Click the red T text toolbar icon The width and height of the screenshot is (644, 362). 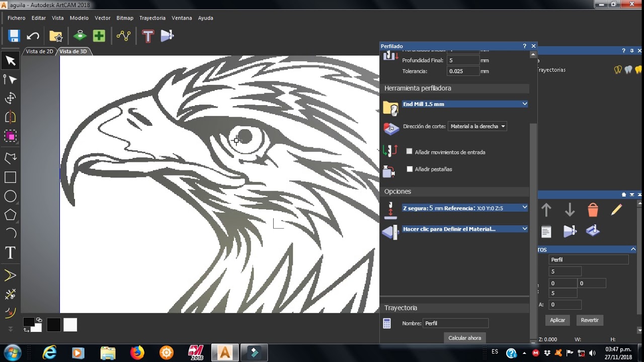[x=148, y=36]
